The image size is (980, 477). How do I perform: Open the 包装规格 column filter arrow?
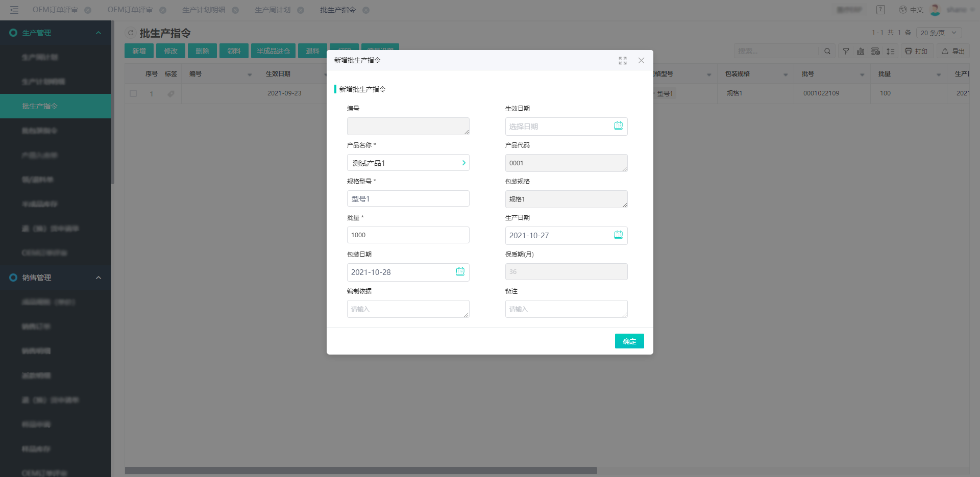point(786,74)
